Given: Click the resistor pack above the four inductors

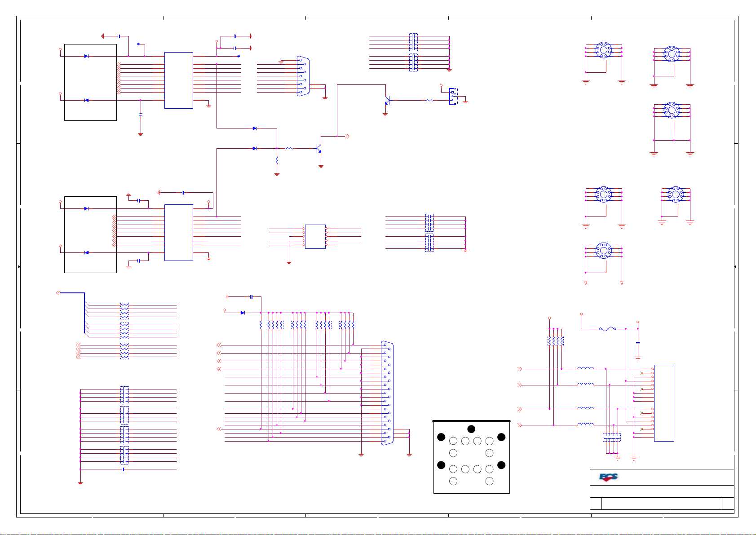Looking at the screenshot, I should 556,341.
